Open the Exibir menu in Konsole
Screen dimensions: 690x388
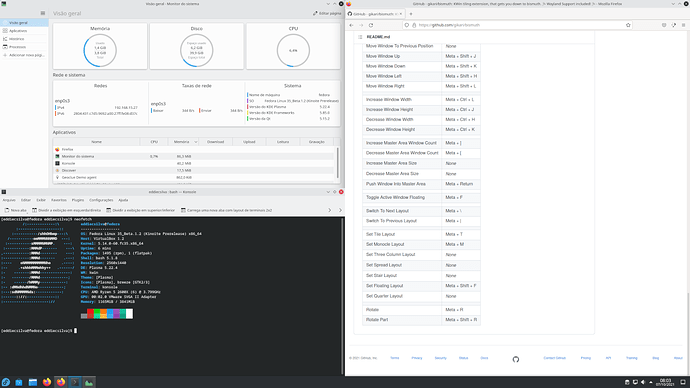tap(41, 200)
